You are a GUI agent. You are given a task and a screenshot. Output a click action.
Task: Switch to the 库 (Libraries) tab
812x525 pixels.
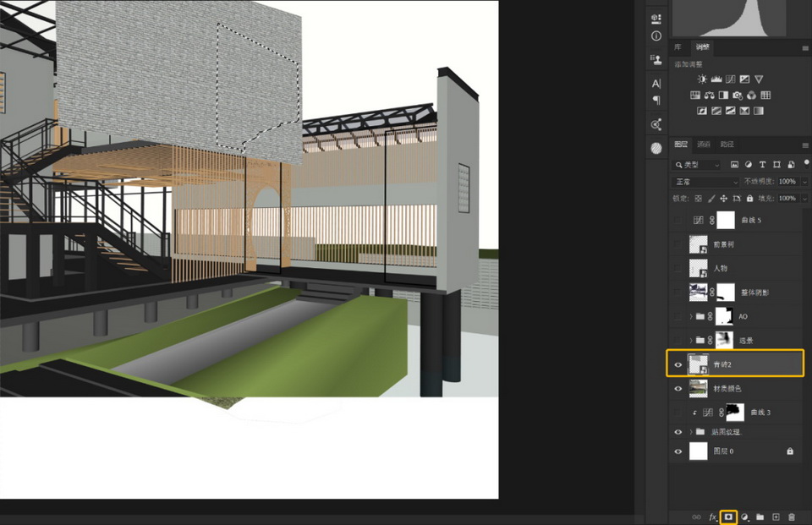click(678, 47)
